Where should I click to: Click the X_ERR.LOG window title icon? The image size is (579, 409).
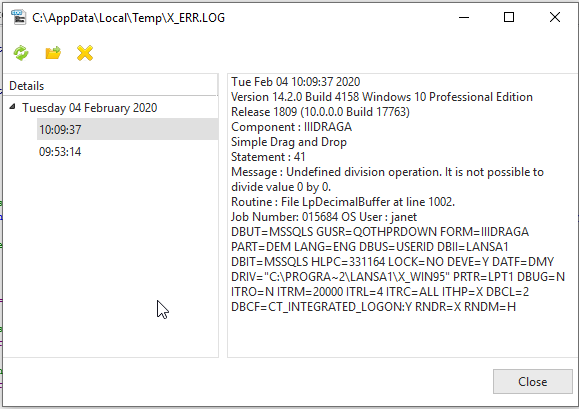point(18,17)
